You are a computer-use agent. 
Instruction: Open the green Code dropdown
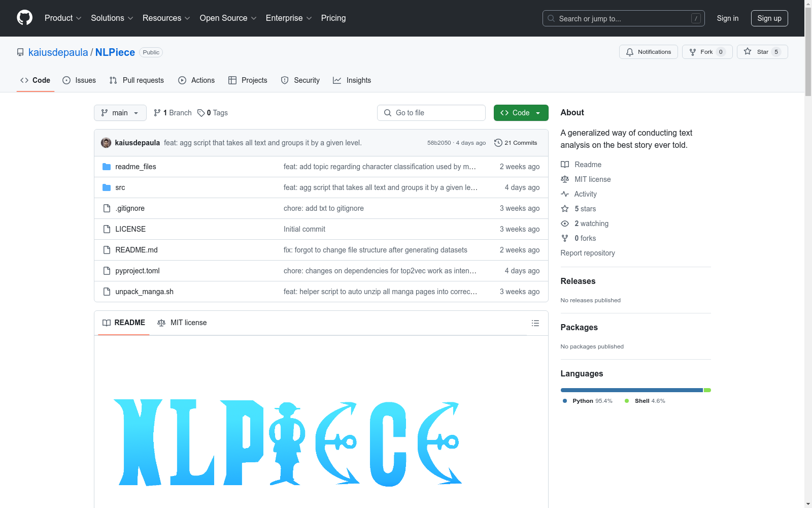pyautogui.click(x=521, y=113)
